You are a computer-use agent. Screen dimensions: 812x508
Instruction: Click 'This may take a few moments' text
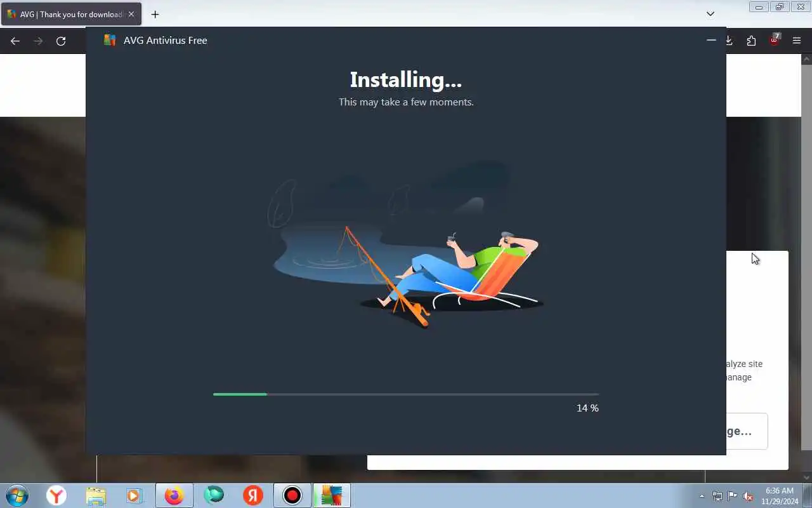tap(406, 102)
